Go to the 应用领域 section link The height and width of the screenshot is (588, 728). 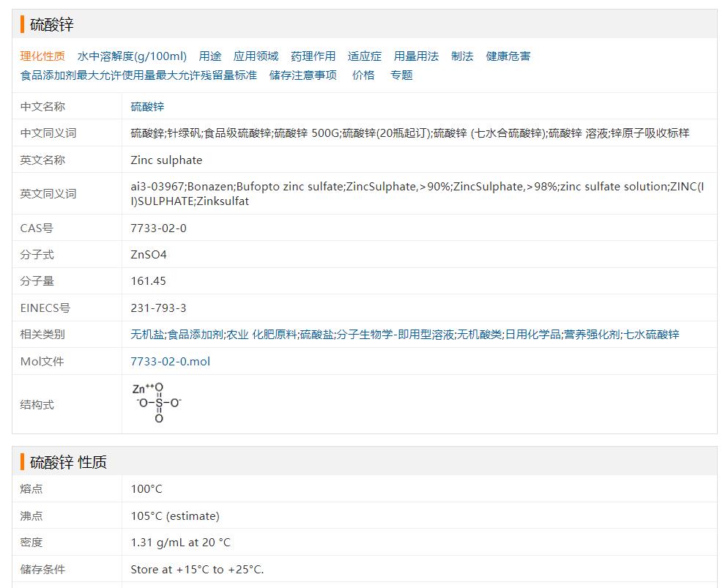coord(256,56)
